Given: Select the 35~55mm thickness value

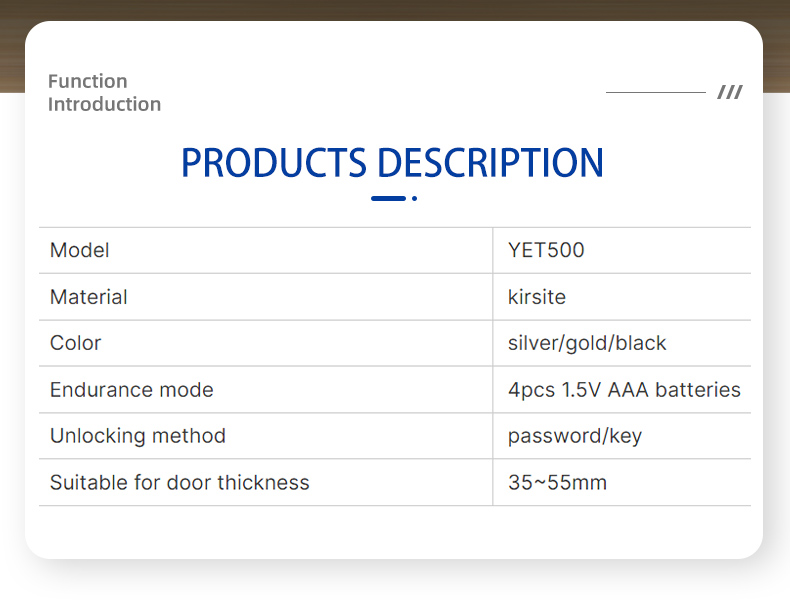Looking at the screenshot, I should [557, 483].
